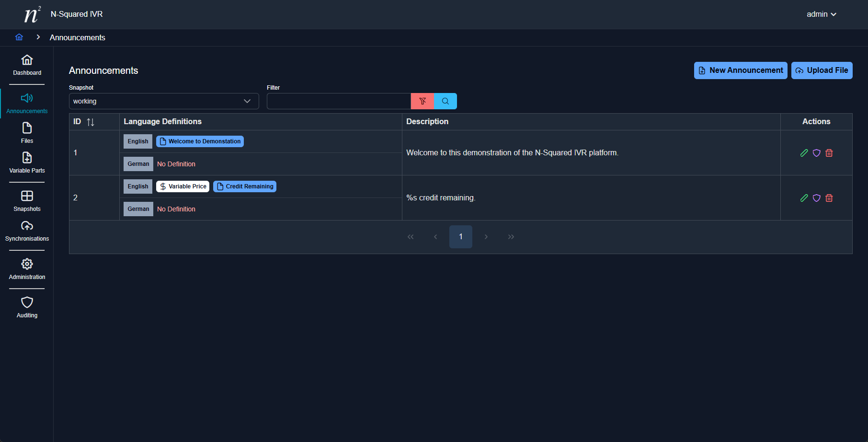This screenshot has width=868, height=442.
Task: Open audit shield icon for announcement 1
Action: click(x=816, y=153)
